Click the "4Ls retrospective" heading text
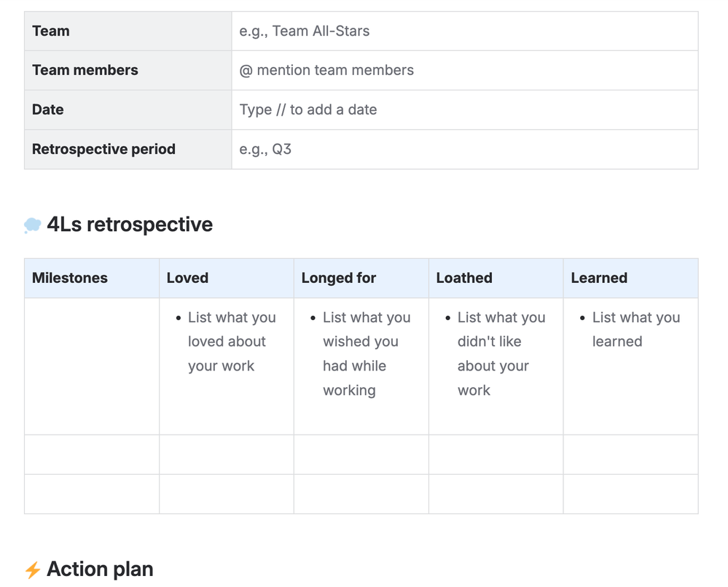This screenshot has height=587, width=728. 130,225
